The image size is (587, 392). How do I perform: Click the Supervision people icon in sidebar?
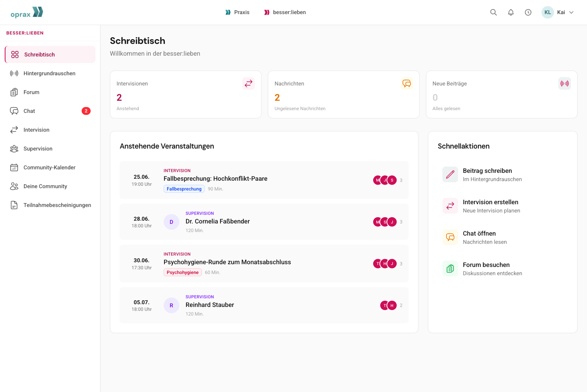14,149
